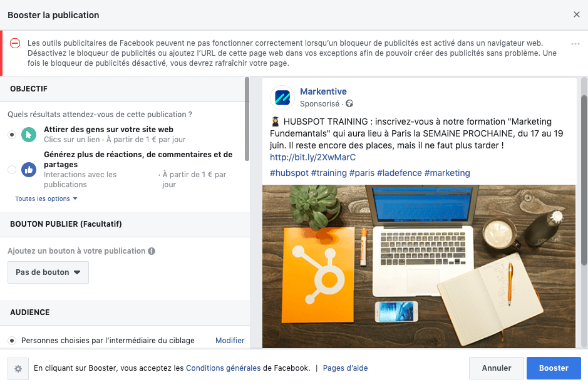Click the Annuler button
Screen dimensions: 588x387
click(x=496, y=368)
